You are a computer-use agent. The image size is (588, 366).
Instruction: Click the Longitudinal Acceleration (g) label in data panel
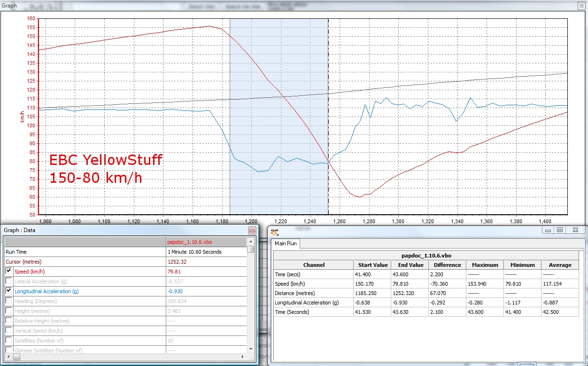pos(46,291)
